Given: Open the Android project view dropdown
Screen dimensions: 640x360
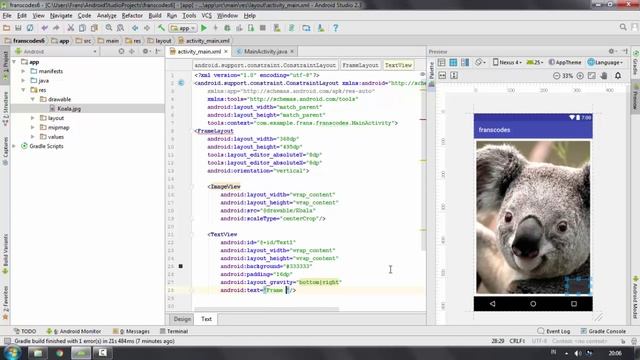Looking at the screenshot, I should point(56,51).
